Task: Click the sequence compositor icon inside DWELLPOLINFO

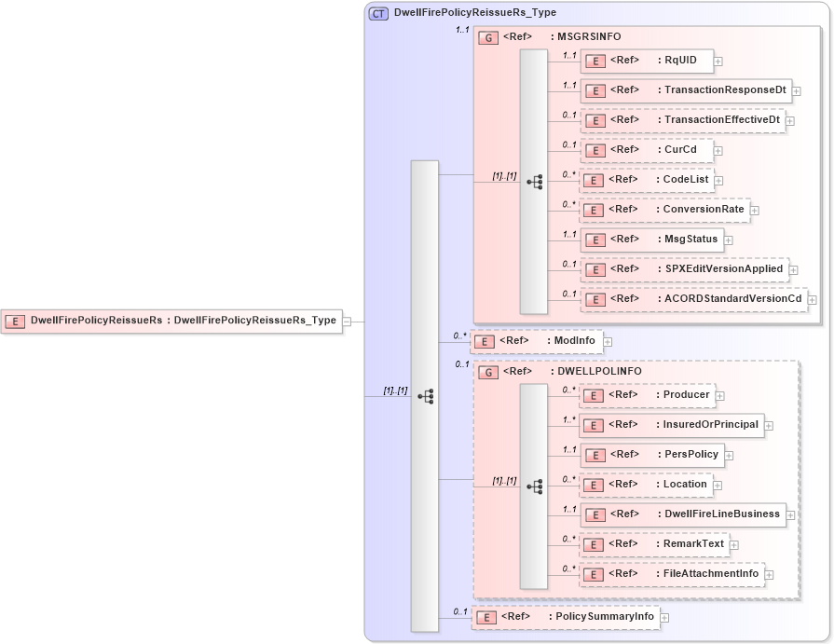Action: [x=535, y=486]
